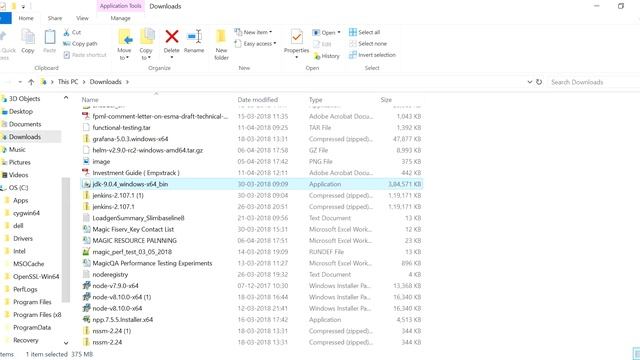
Task: Expand the Delete dropdown arrow
Action: pyautogui.click(x=172, y=57)
